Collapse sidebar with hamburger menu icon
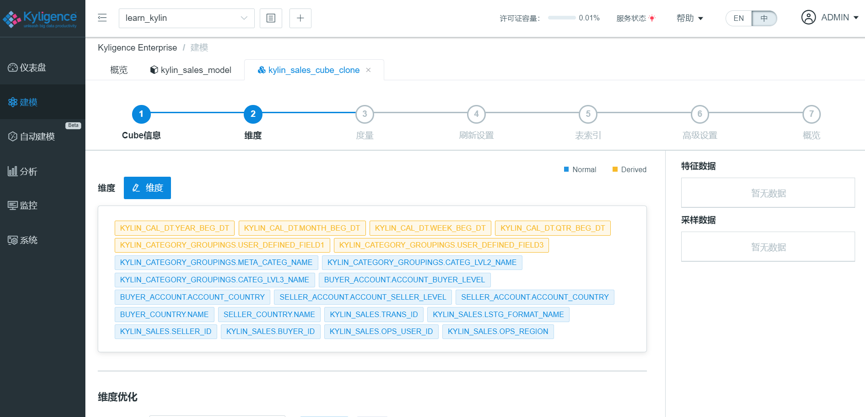 [102, 18]
